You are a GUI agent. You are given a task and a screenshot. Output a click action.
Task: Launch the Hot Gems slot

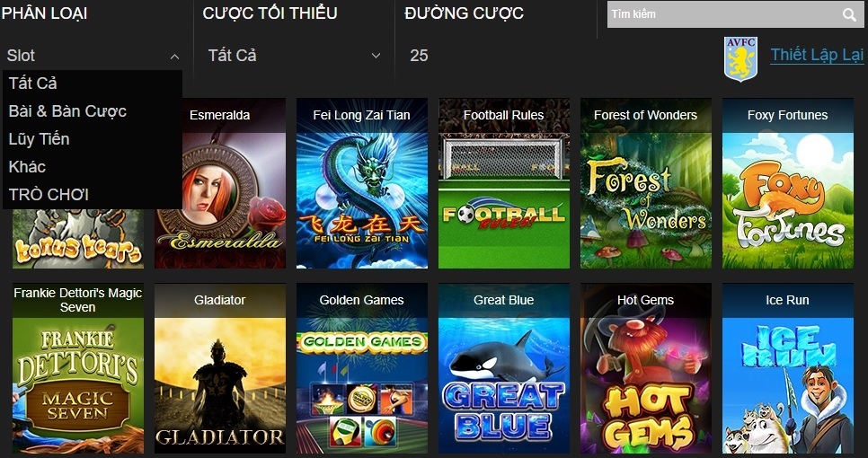[x=645, y=368]
